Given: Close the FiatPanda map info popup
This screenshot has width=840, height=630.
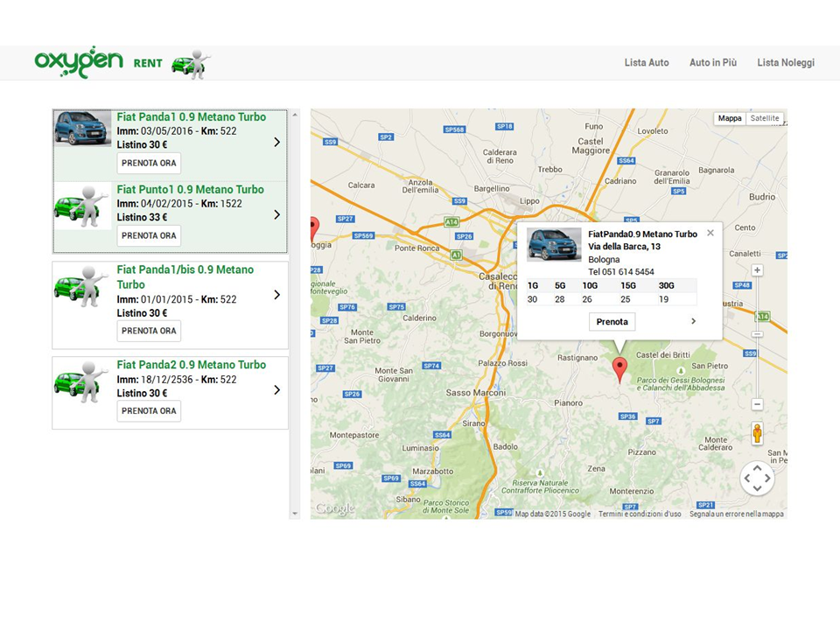Looking at the screenshot, I should click(710, 233).
